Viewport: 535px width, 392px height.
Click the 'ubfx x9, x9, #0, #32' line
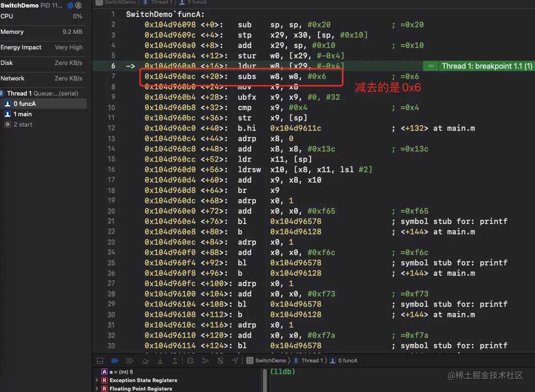click(x=242, y=97)
